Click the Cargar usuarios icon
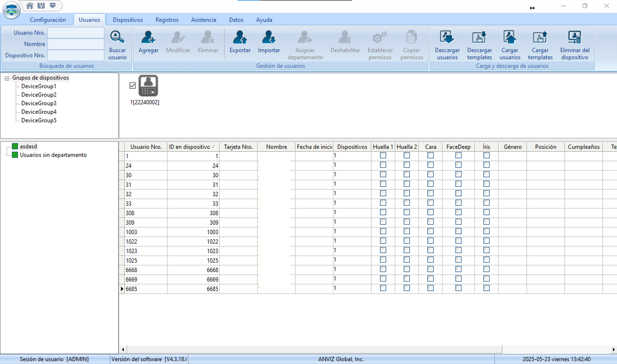The width and height of the screenshot is (617, 364). tap(510, 37)
